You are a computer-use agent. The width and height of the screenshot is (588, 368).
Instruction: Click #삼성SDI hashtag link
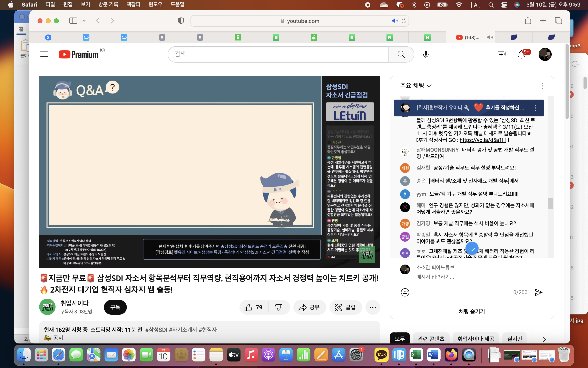[156, 330]
